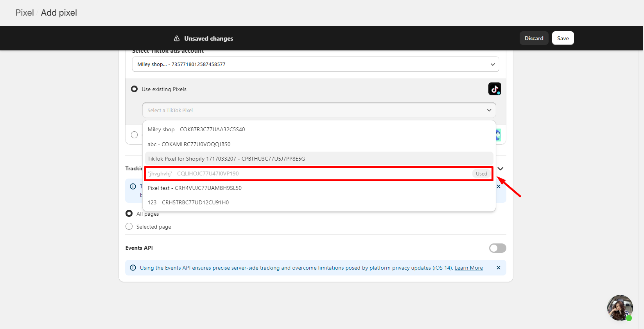
Task: Select the Pixel test option
Action: pos(195,188)
